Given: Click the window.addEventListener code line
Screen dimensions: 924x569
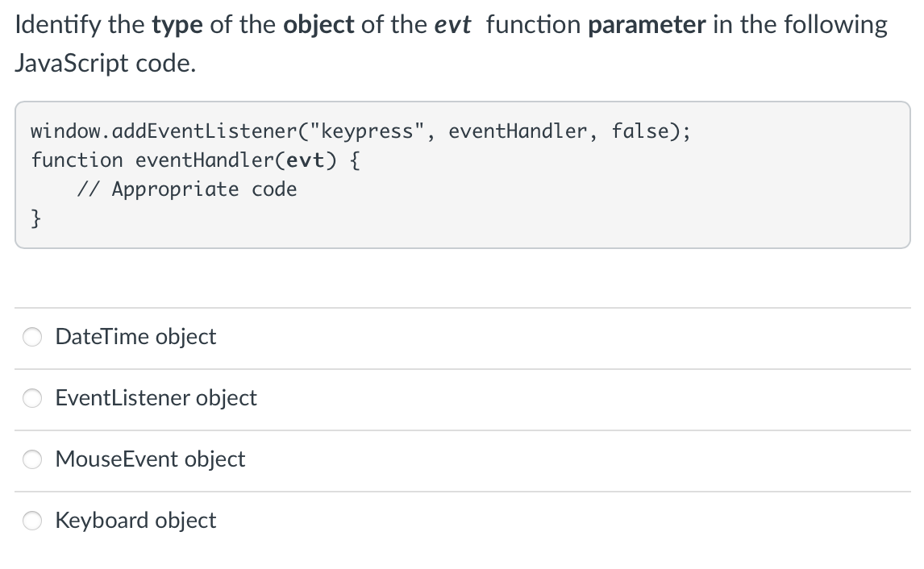Looking at the screenshot, I should [x=360, y=131].
